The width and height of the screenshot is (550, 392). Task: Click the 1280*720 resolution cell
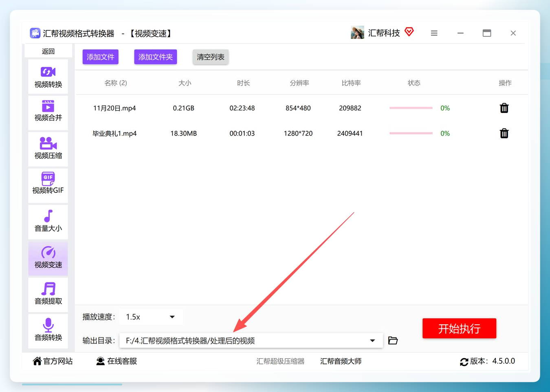298,133
